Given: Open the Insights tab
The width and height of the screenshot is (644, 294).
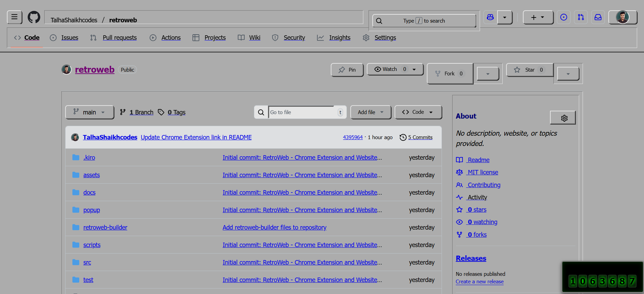Looking at the screenshot, I should [x=333, y=38].
